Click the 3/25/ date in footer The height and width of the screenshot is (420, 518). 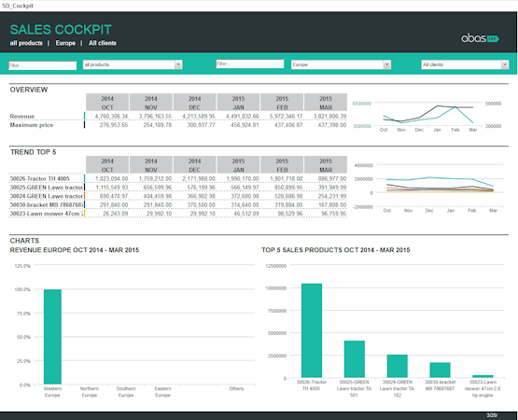point(492,415)
